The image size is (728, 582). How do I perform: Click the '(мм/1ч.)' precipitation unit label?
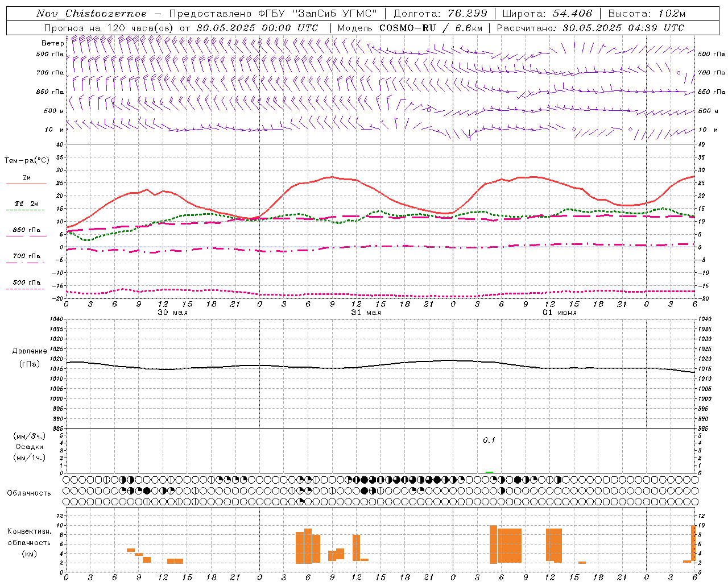click(x=29, y=458)
